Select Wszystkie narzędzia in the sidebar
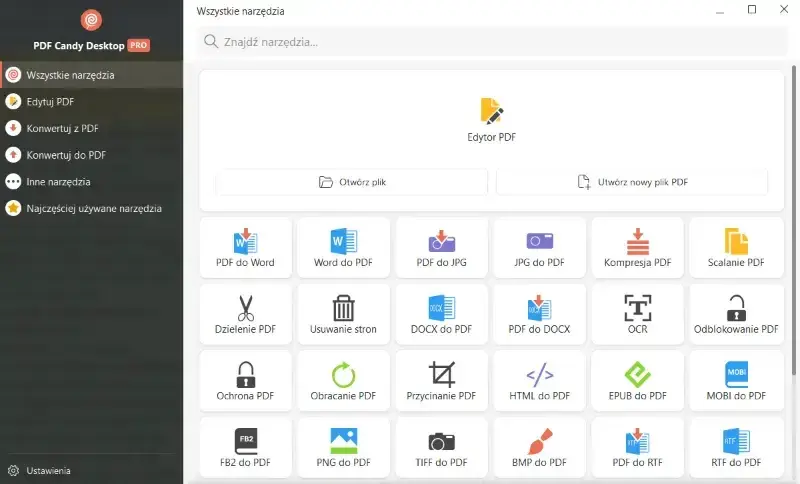This screenshot has height=484, width=800. pos(91,75)
